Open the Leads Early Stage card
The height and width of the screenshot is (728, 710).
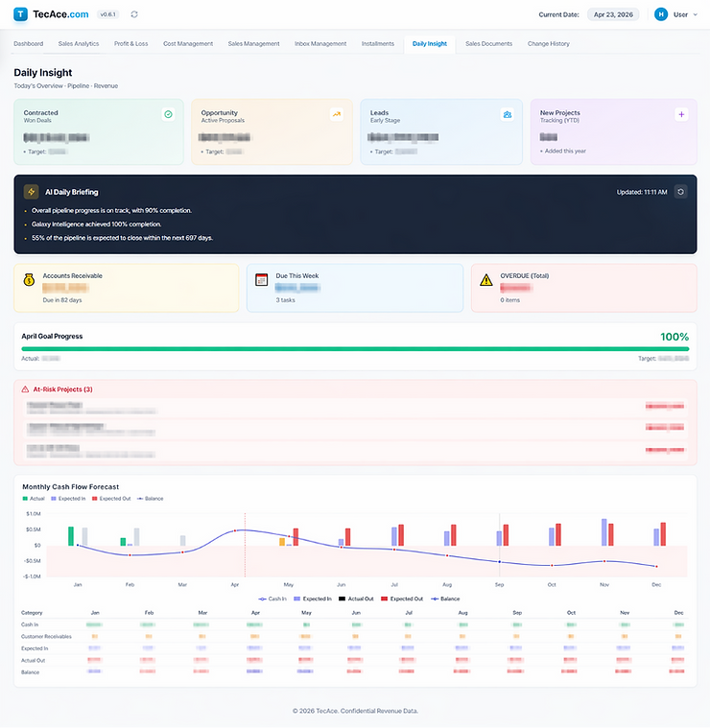tap(441, 131)
